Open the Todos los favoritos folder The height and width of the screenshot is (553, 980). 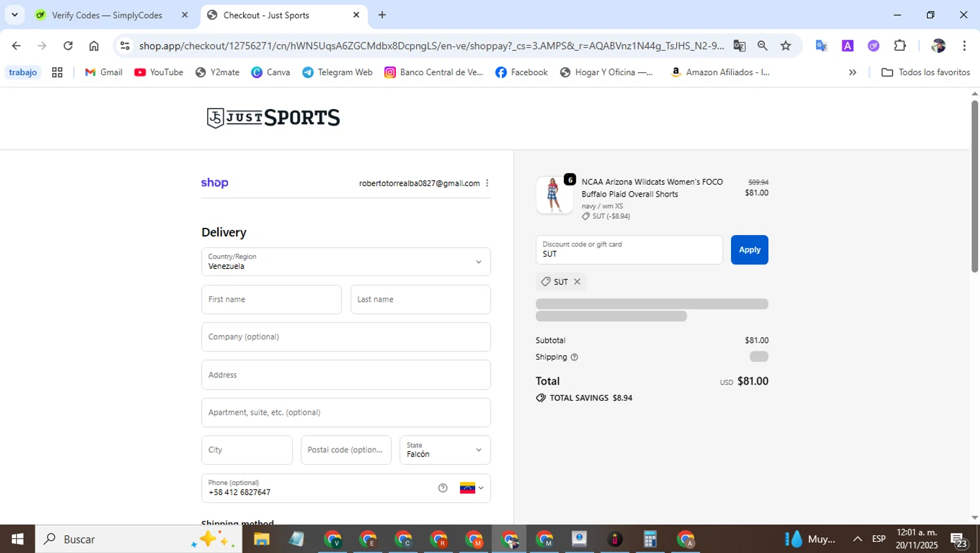point(926,72)
